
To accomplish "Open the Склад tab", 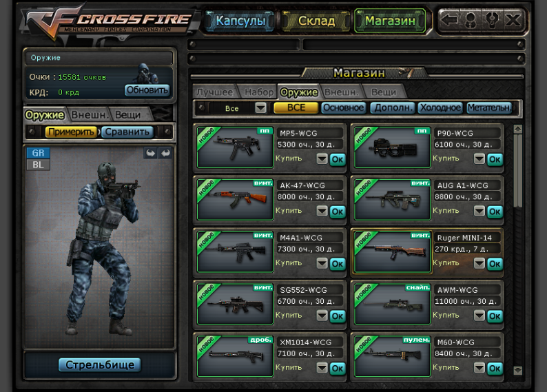I will click(x=316, y=21).
